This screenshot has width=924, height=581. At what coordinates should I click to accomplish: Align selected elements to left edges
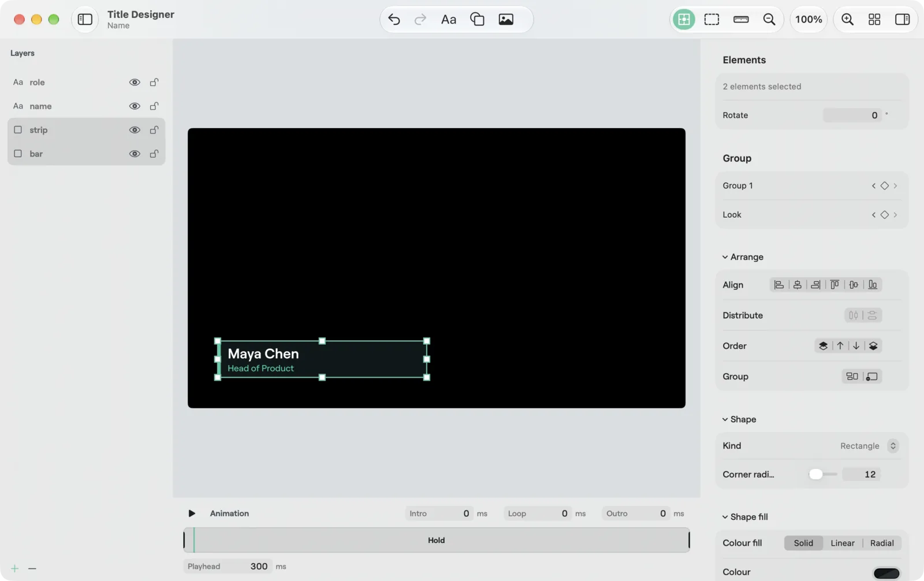click(779, 285)
